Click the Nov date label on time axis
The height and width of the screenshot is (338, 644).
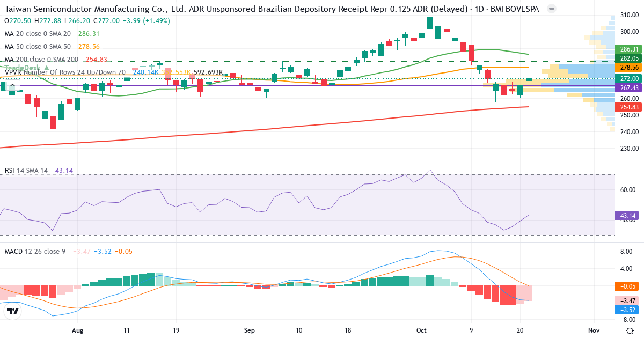[x=593, y=330]
